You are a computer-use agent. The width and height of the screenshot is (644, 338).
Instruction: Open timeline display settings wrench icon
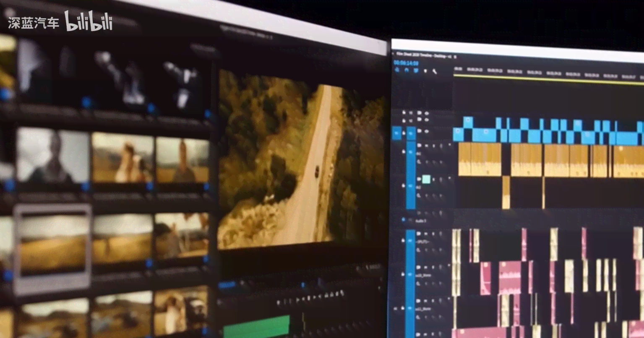pos(435,71)
